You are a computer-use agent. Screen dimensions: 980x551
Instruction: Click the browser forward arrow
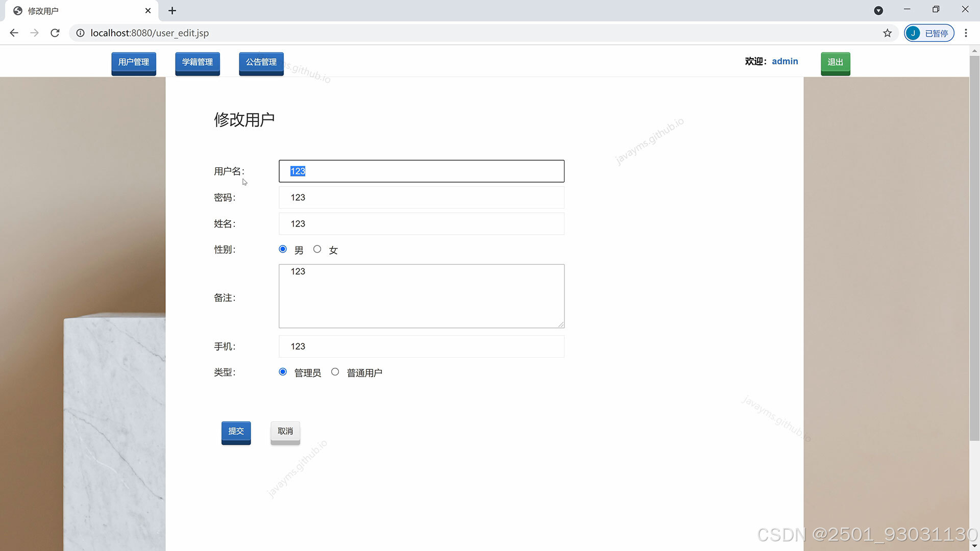coord(34,33)
